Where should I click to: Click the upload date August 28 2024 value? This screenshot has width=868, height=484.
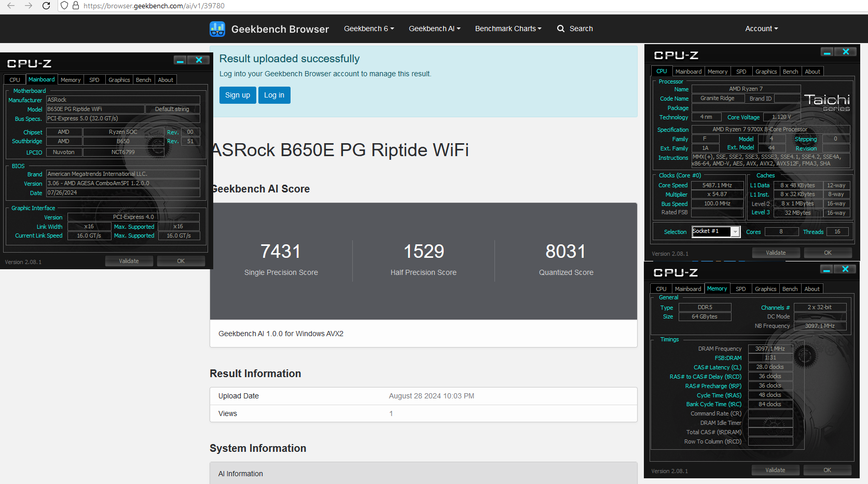[432, 396]
